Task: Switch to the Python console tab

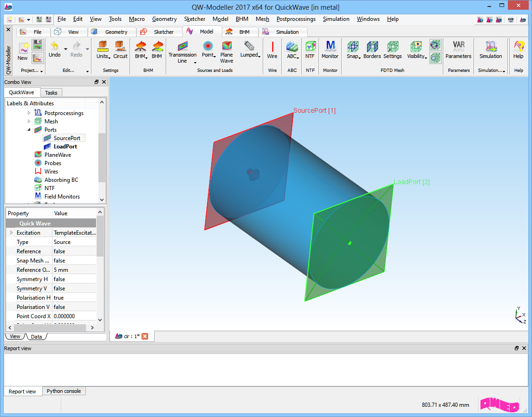Action: (x=64, y=391)
